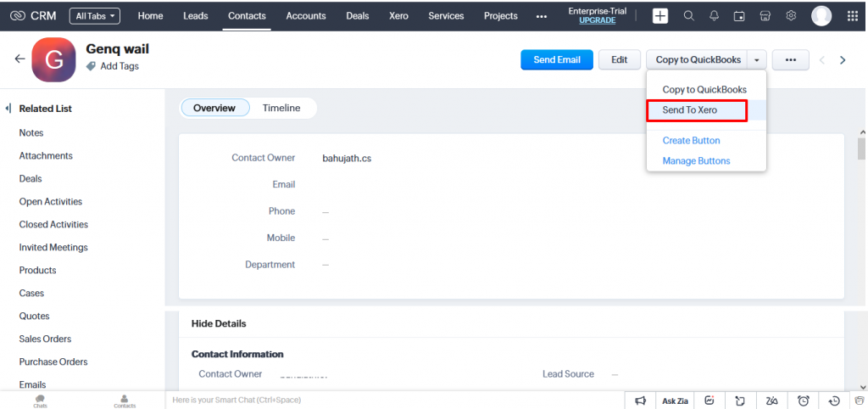The height and width of the screenshot is (409, 868).
Task: Open the announcements megaphone icon
Action: coord(641,401)
